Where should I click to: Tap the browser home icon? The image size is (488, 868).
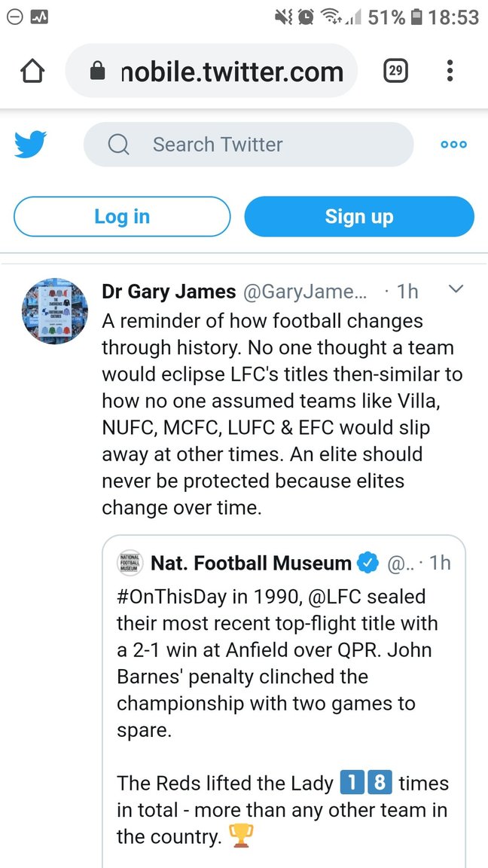point(32,71)
